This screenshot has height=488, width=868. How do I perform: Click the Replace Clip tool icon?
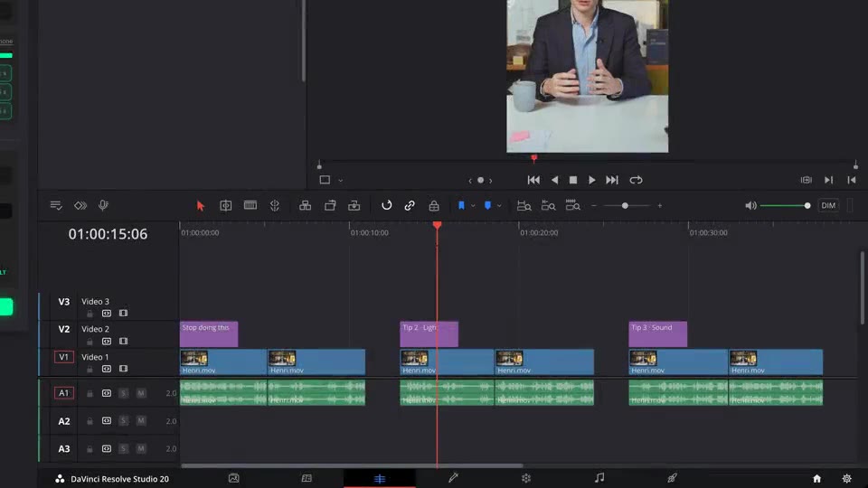(x=354, y=206)
